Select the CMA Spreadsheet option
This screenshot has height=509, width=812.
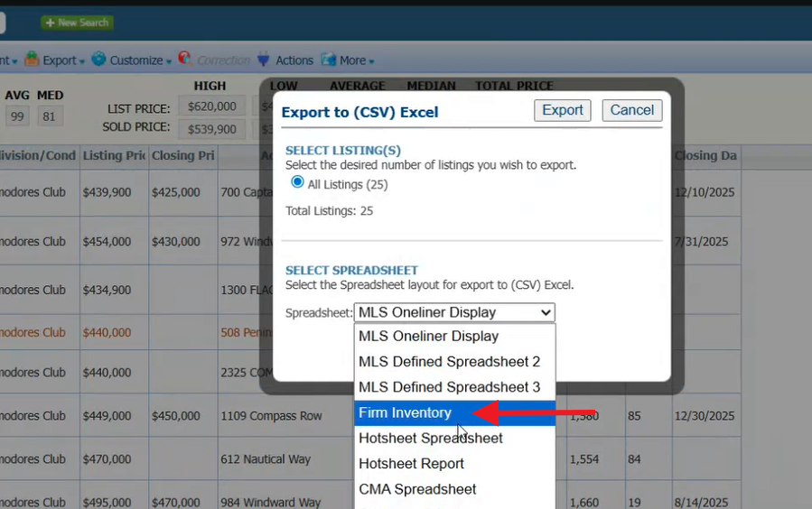[x=417, y=489]
